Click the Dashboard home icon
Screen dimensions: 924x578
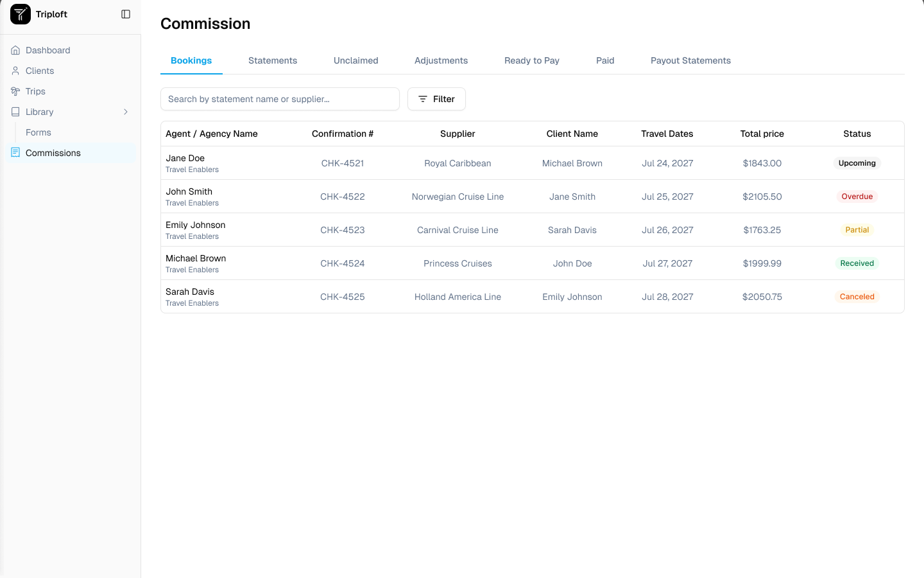[15, 50]
